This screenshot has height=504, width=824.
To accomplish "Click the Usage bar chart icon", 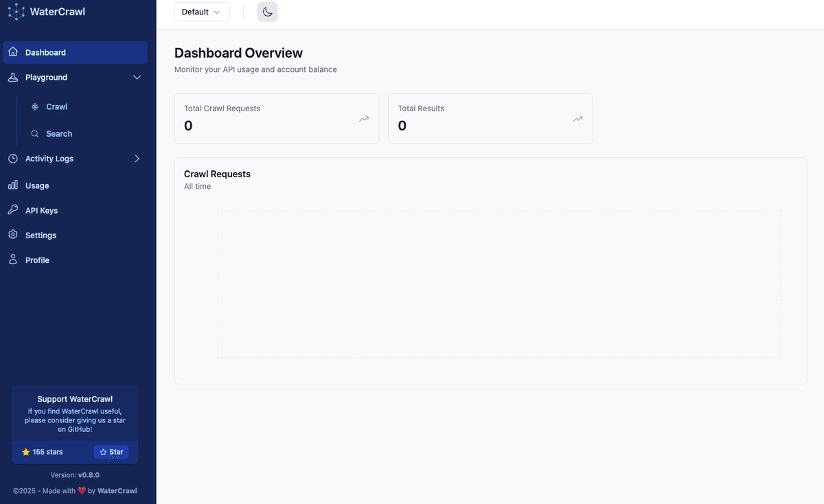I will 13,185.
